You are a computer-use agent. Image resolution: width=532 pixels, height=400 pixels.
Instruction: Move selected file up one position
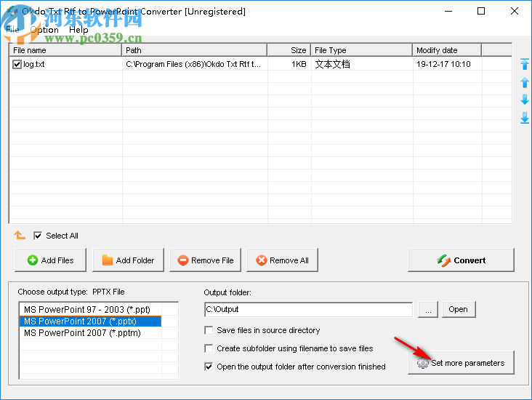pos(525,82)
